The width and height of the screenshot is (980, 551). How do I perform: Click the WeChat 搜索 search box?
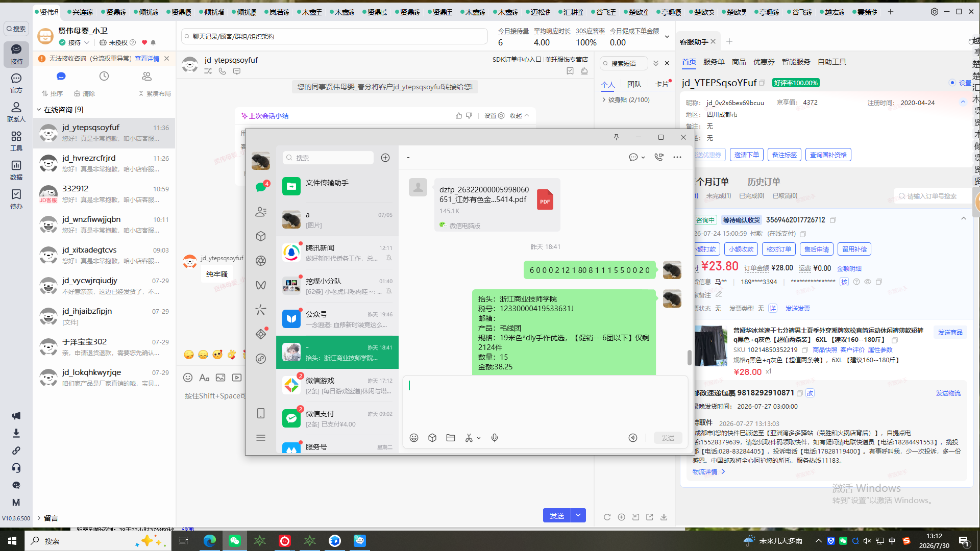point(328,158)
